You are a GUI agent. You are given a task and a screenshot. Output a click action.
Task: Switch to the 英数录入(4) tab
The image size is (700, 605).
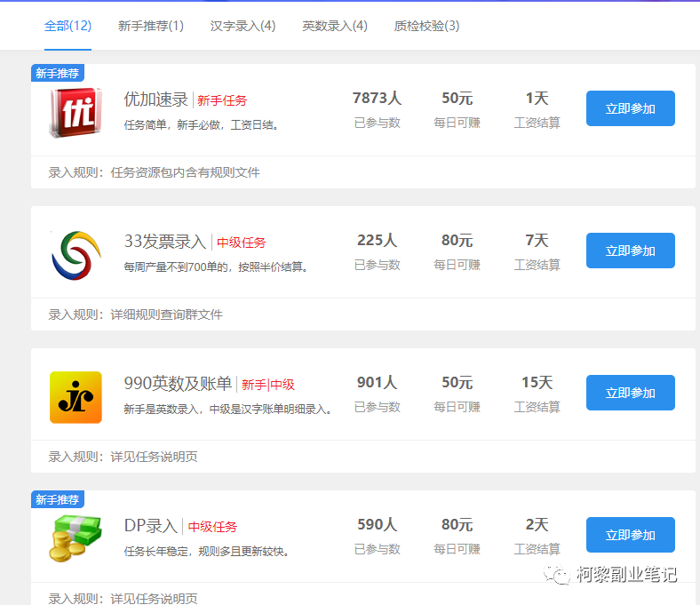(x=335, y=26)
